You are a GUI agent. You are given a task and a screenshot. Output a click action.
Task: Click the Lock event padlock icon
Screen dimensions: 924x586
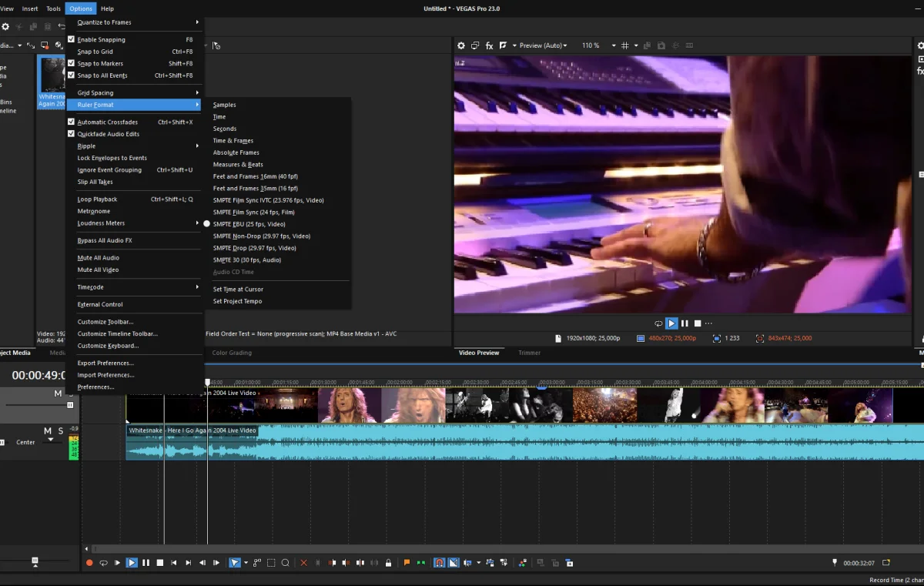(x=388, y=563)
